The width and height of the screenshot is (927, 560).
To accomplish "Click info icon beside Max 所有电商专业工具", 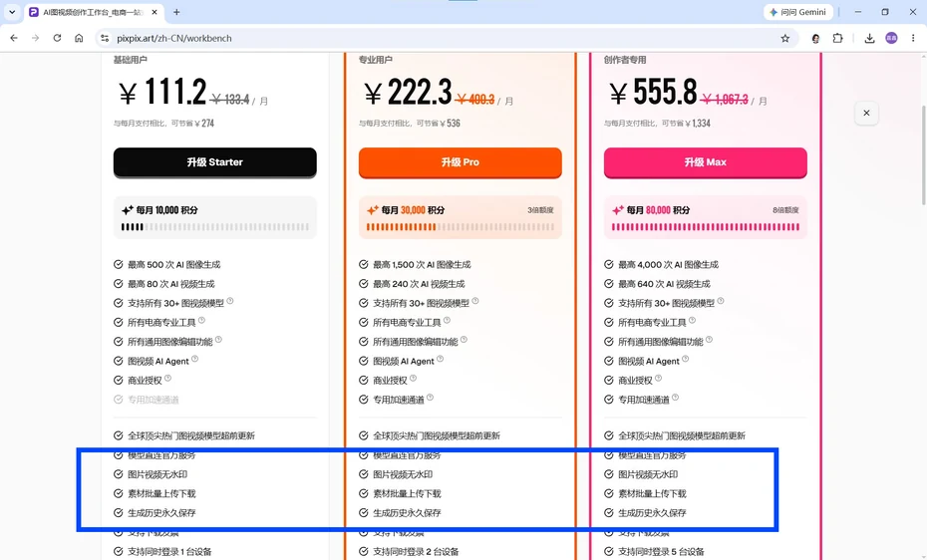I will [693, 320].
